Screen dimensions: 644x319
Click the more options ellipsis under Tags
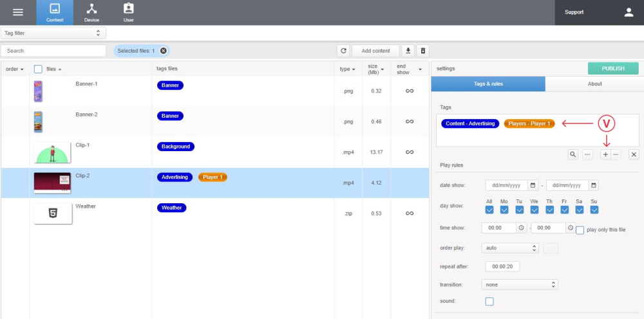coord(587,154)
